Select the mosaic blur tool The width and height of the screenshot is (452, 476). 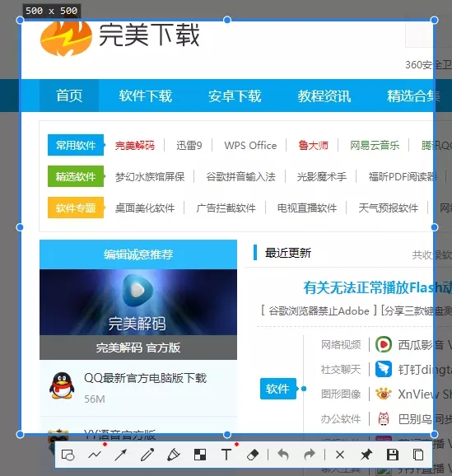pos(200,455)
